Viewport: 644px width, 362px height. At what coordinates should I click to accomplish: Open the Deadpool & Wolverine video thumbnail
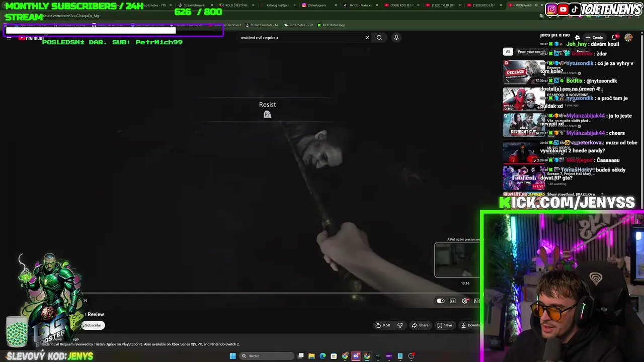[524, 99]
